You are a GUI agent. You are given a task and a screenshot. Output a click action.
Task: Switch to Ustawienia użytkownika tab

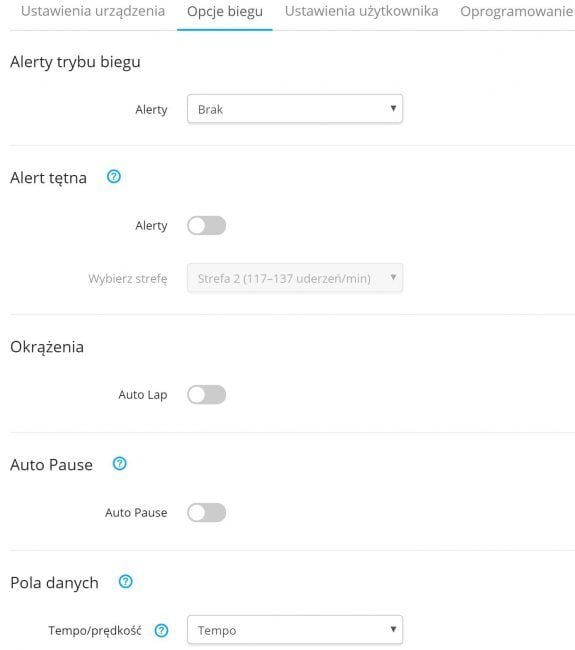361,11
